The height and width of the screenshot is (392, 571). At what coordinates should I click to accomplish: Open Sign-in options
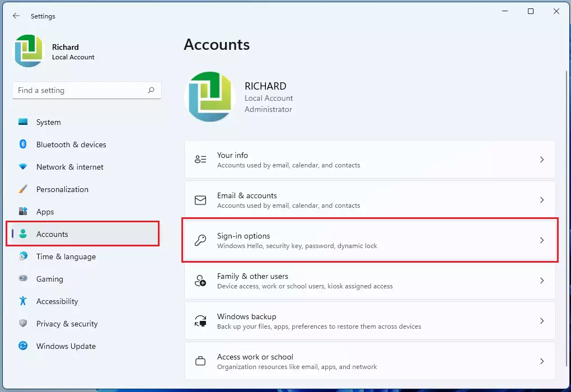click(370, 240)
